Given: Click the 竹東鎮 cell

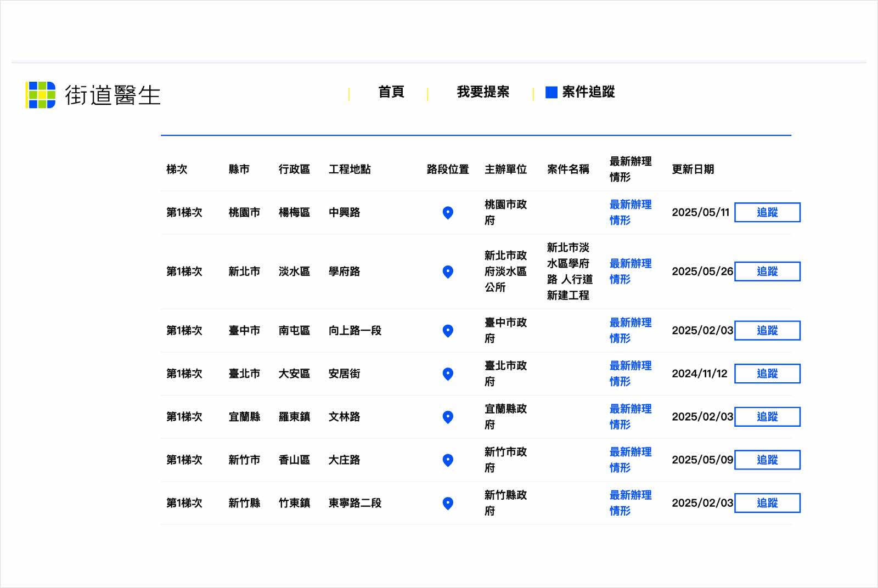Looking at the screenshot, I should (294, 503).
